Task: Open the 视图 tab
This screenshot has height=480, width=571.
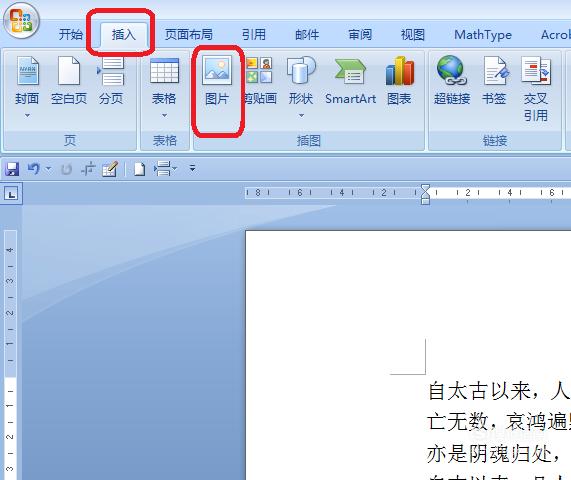Action: point(413,35)
